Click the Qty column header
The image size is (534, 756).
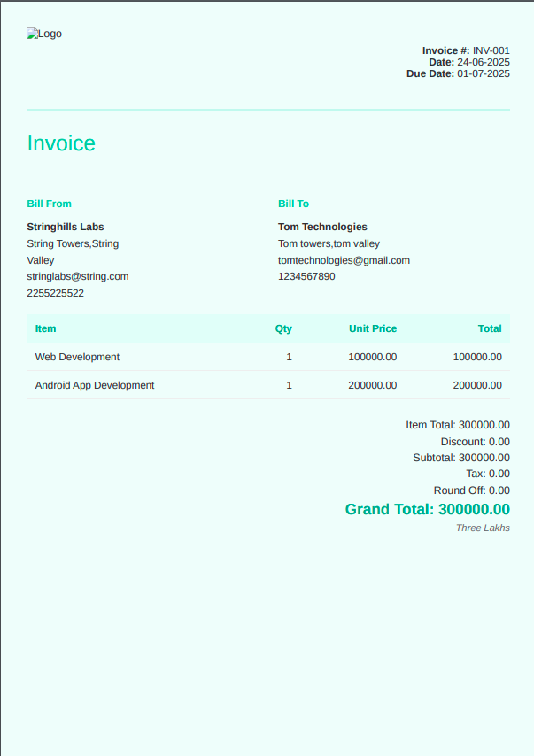point(283,328)
